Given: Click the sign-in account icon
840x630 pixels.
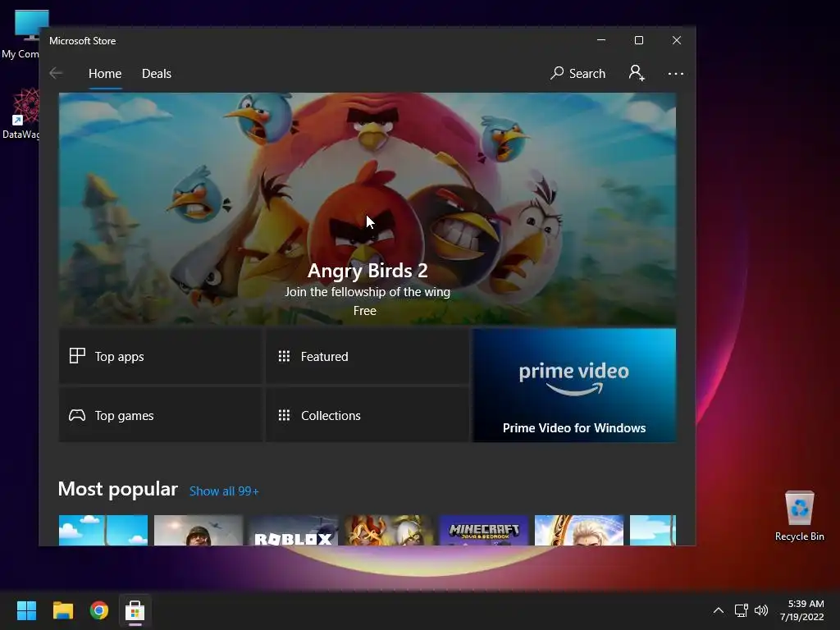Looking at the screenshot, I should point(637,73).
